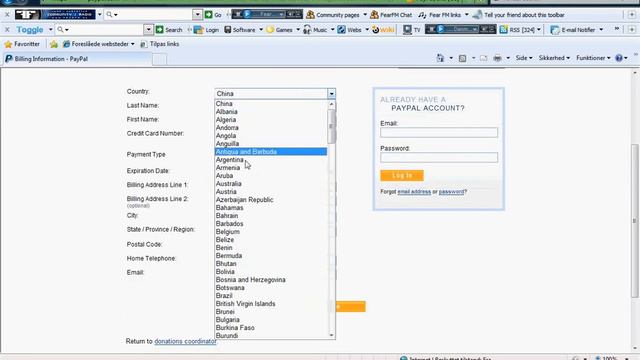Click the Home icon in command bar
Screen dimensions: 640x360
pos(440,58)
